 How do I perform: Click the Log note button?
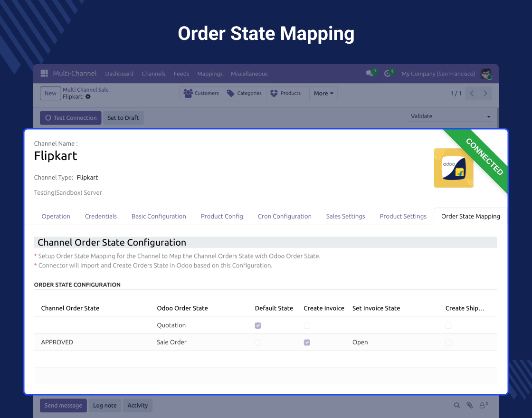point(104,406)
